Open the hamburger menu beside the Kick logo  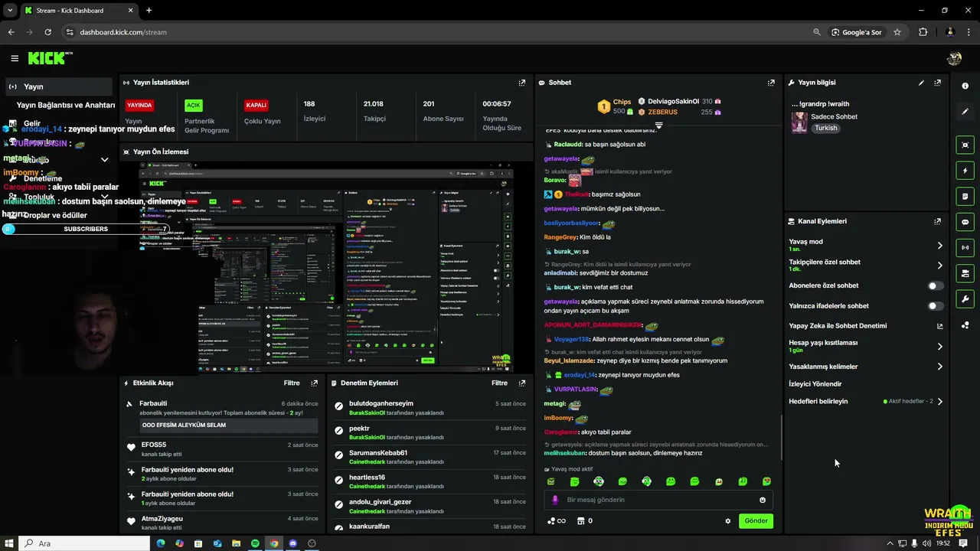15,58
